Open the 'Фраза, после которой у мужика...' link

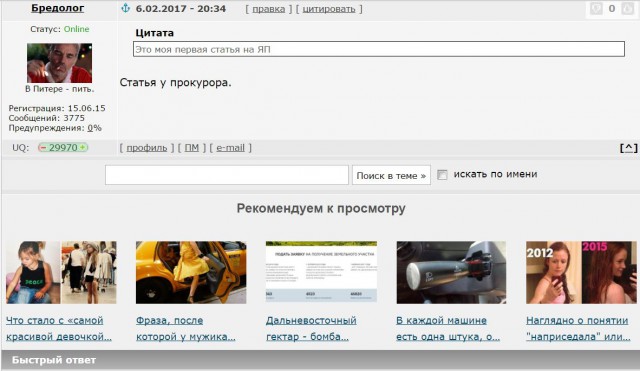pyautogui.click(x=186, y=329)
